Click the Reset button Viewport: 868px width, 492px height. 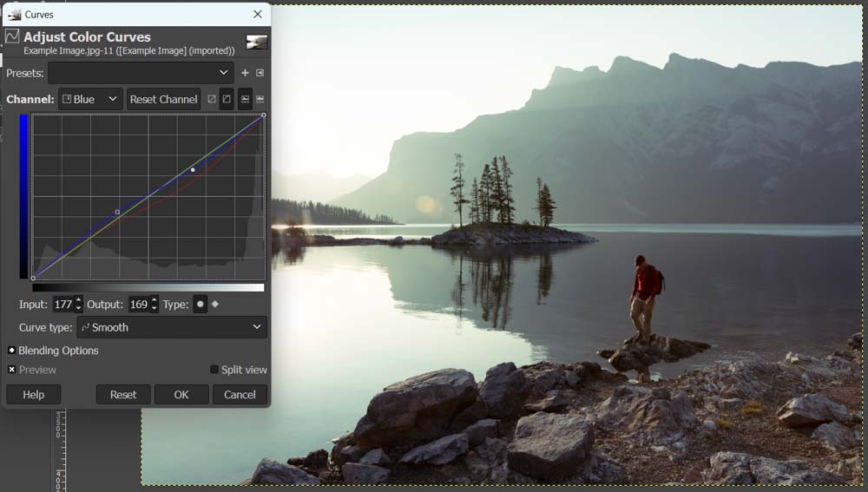point(123,395)
